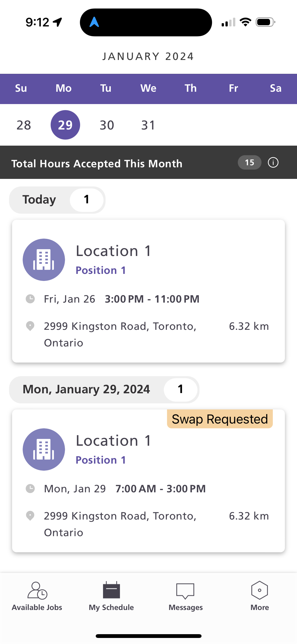Screen dimensions: 297x644
Task: Open the More hexagon menu
Action: click(x=260, y=596)
